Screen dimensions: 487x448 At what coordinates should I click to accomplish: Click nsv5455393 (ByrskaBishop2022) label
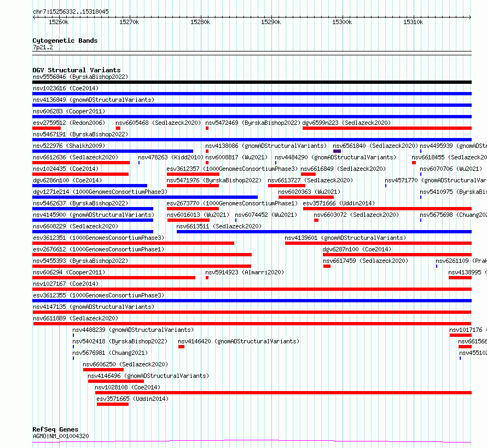coord(80,261)
